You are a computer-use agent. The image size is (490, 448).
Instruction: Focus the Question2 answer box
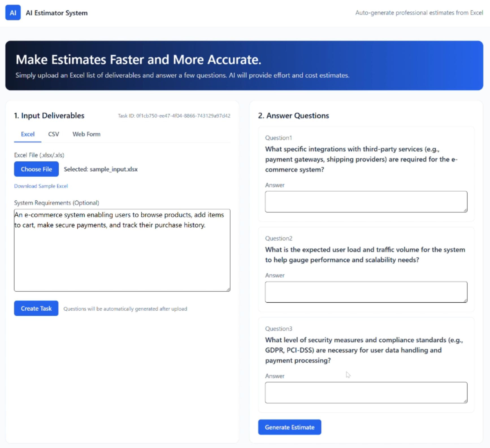[366, 292]
